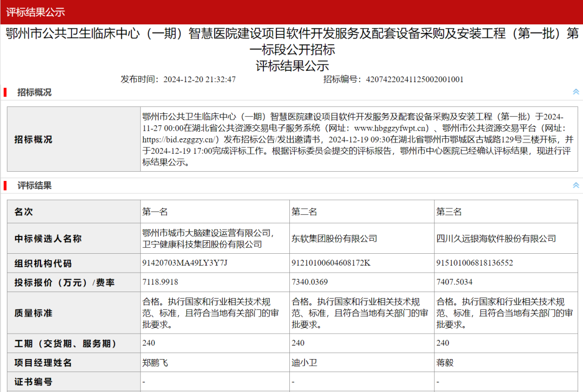The width and height of the screenshot is (583, 392).
Task: Click bid price 7407.5034
Action: tap(455, 282)
